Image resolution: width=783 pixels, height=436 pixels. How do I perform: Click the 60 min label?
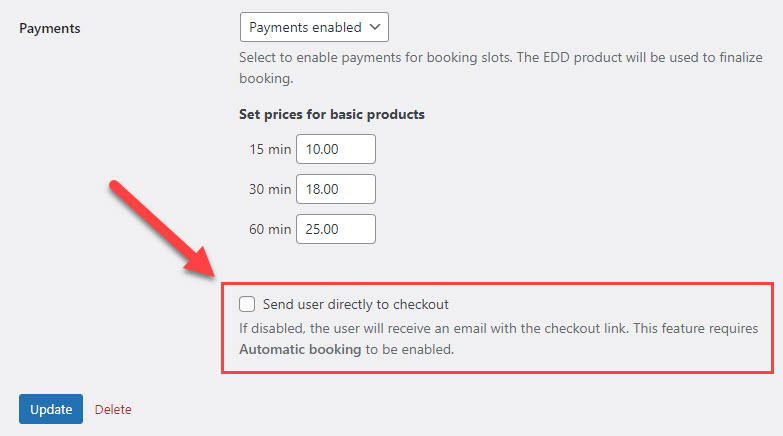(270, 229)
